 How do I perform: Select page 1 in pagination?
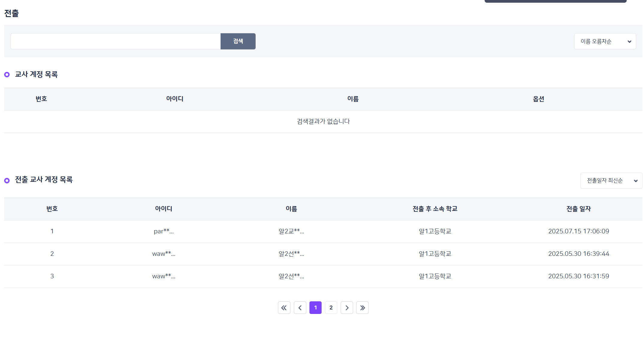click(x=315, y=308)
